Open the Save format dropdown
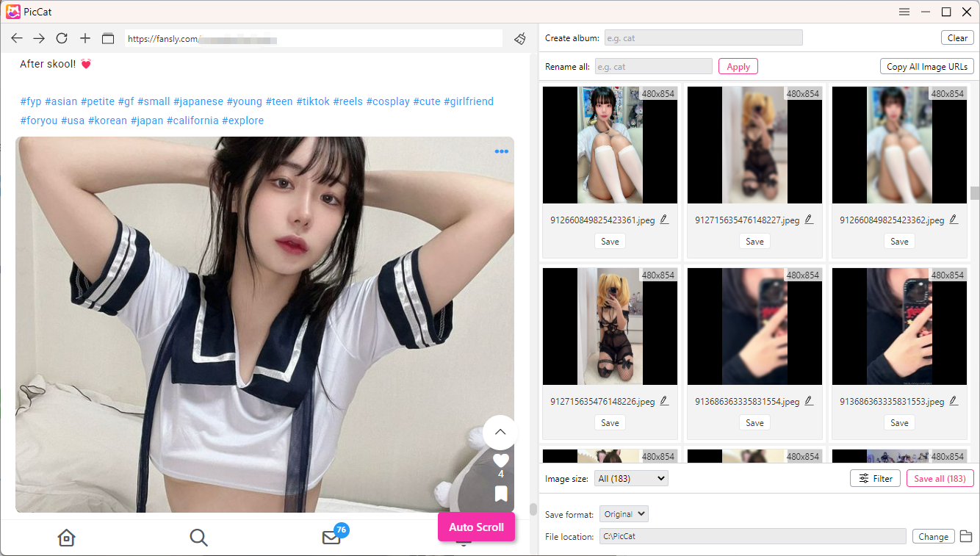Viewport: 980px width, 556px height. click(624, 514)
